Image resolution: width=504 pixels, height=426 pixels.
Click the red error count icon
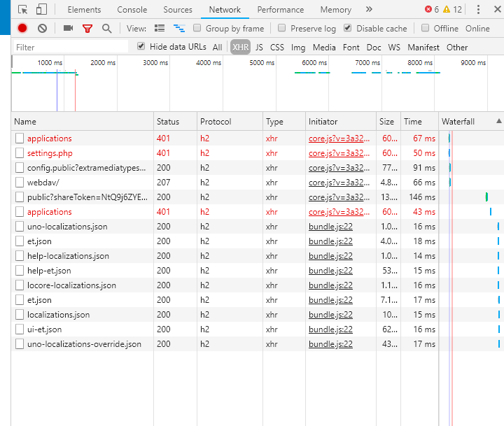point(428,9)
